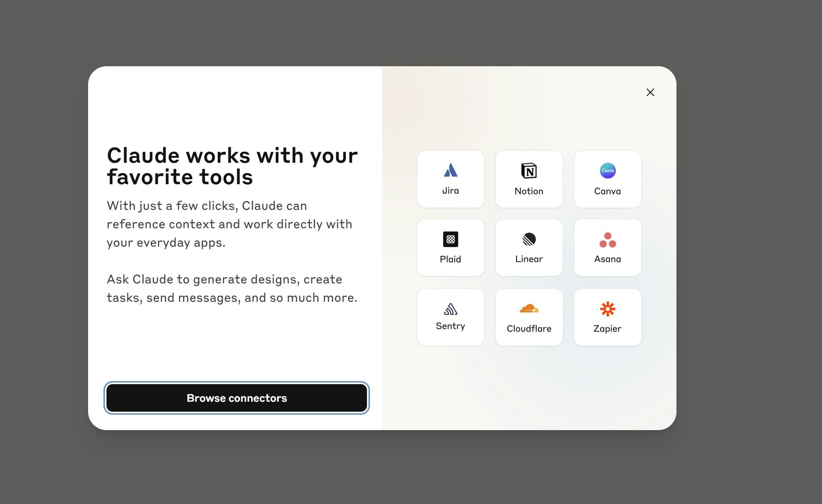822x504 pixels.
Task: Click the Canva circular gradient logo
Action: tap(607, 171)
